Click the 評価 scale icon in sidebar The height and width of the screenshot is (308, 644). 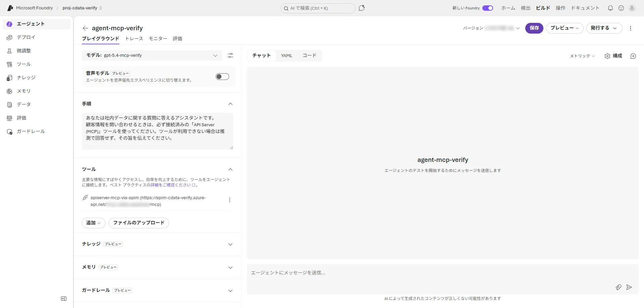point(9,118)
